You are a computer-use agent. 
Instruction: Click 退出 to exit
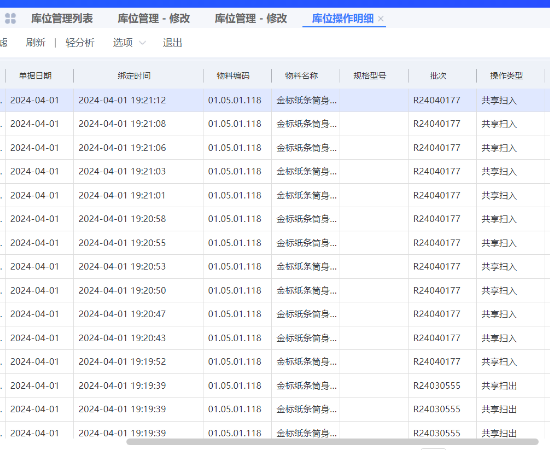(x=172, y=43)
